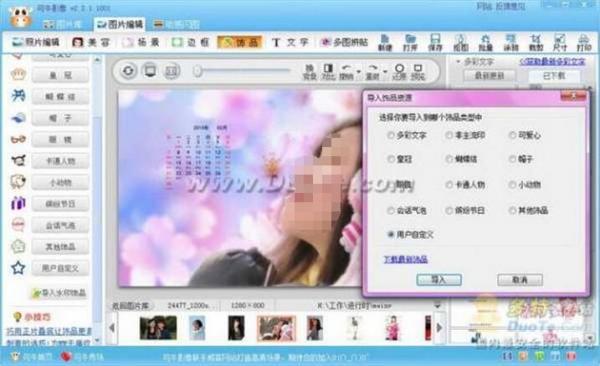Image resolution: width=600 pixels, height=366 pixels.
Task: Click the zoom slider handle above canvas
Action: click(x=197, y=71)
